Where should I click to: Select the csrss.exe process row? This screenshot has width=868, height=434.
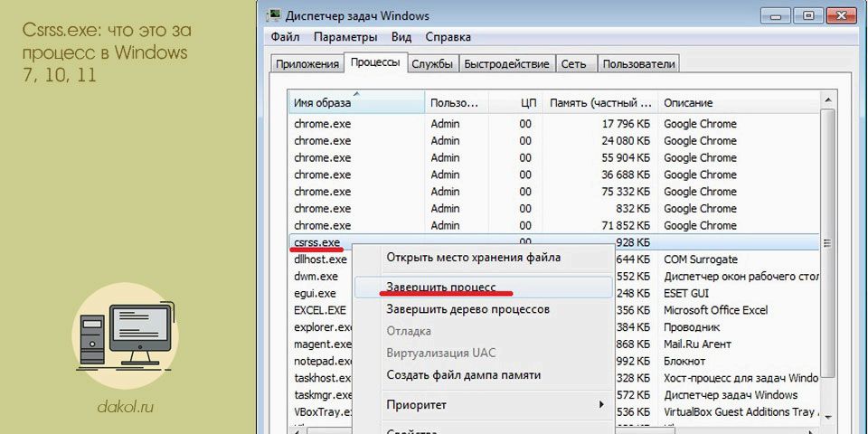[553, 242]
